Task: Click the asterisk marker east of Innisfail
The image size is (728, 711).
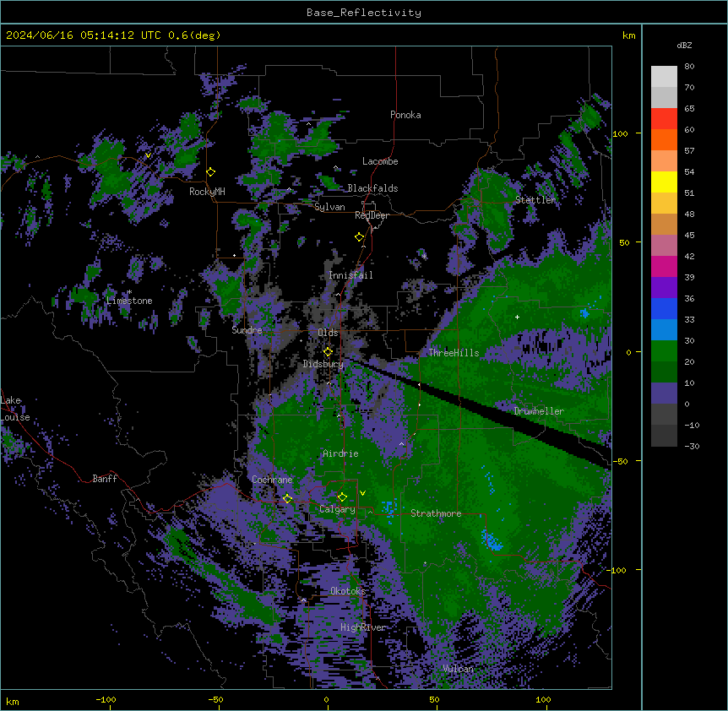Action: 424,256
